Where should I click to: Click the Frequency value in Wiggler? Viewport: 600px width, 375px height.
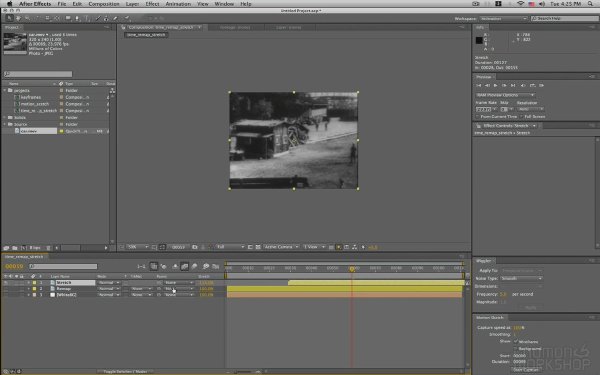pyautogui.click(x=503, y=294)
